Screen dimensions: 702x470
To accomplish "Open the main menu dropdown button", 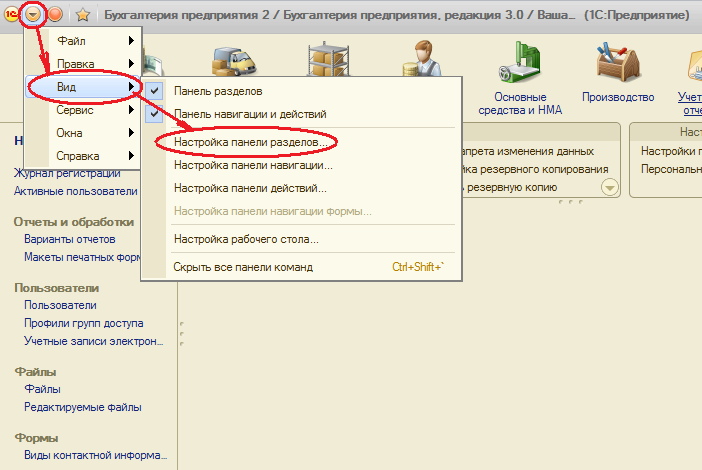I will pyautogui.click(x=33, y=15).
